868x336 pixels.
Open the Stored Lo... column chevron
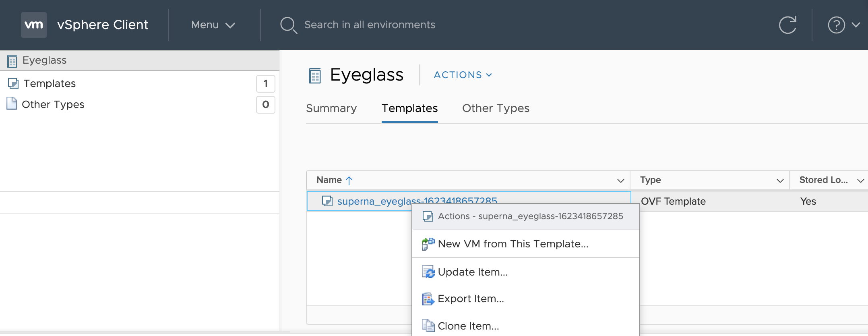pos(861,181)
